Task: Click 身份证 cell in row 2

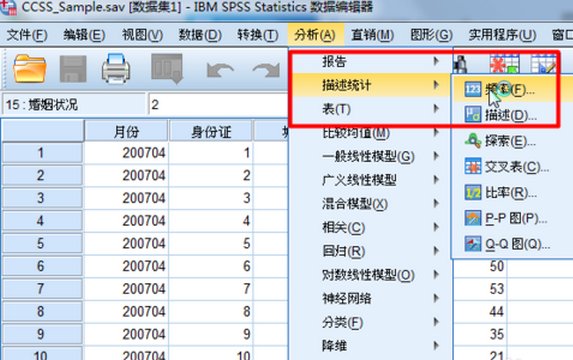Action: pyautogui.click(x=210, y=175)
